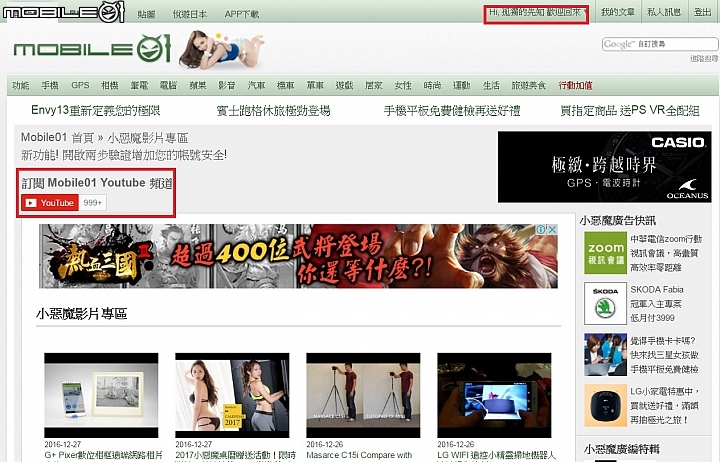Select the 運動 navigation tab
This screenshot has width=720, height=462.
click(x=462, y=85)
